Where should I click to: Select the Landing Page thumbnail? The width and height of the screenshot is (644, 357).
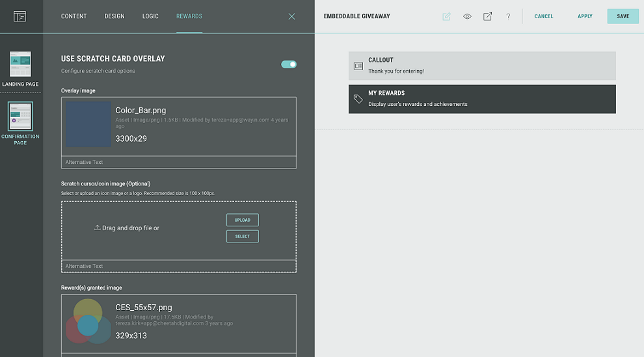(x=20, y=65)
